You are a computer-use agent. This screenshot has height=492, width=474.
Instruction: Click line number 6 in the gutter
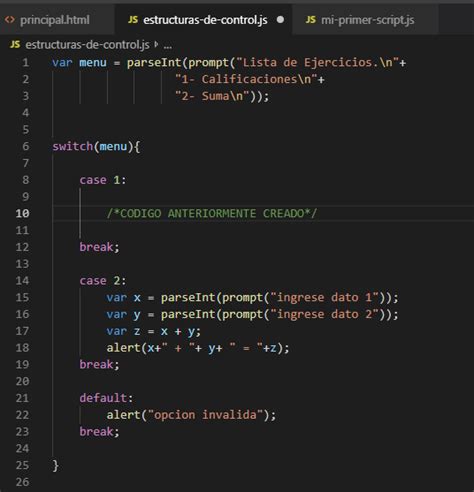pos(26,146)
